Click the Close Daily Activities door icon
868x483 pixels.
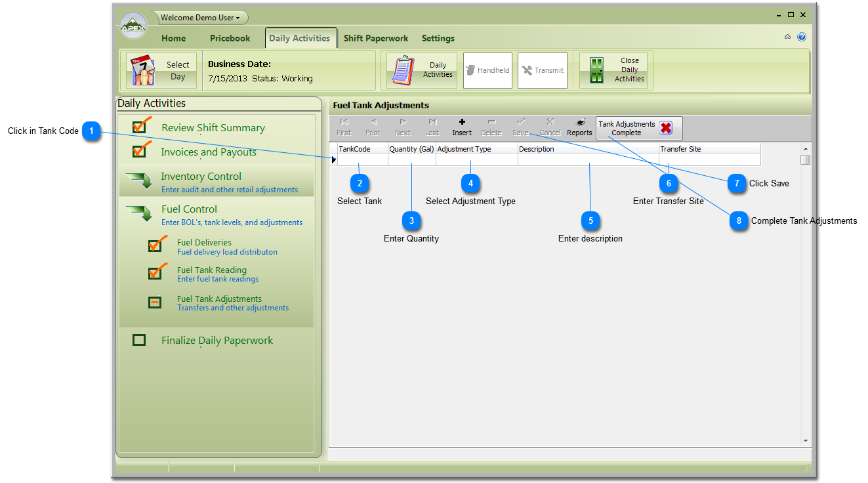(596, 71)
